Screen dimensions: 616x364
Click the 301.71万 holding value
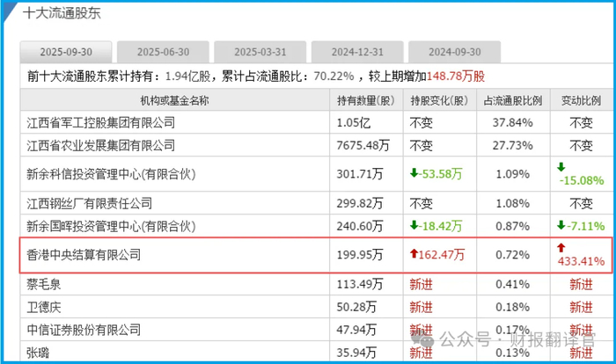tap(359, 174)
